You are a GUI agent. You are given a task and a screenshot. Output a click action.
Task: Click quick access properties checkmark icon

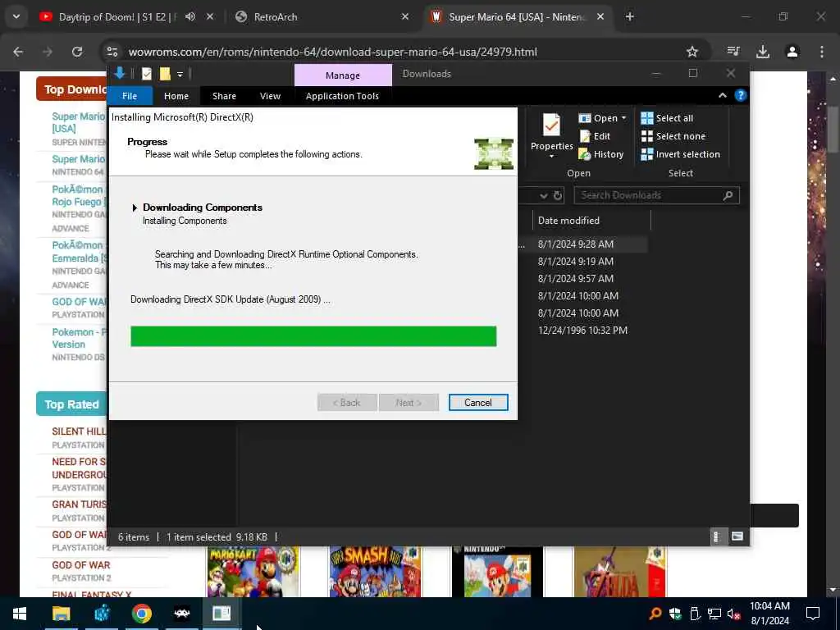point(147,74)
